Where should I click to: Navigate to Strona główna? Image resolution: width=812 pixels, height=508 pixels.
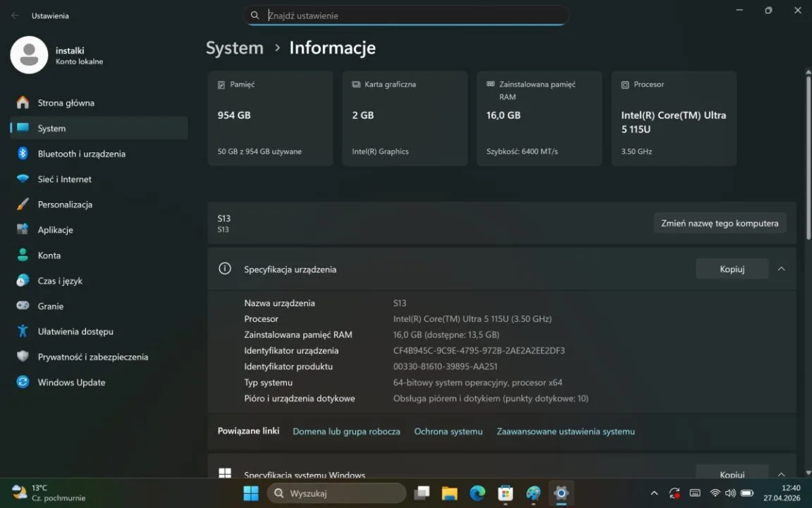pyautogui.click(x=66, y=103)
